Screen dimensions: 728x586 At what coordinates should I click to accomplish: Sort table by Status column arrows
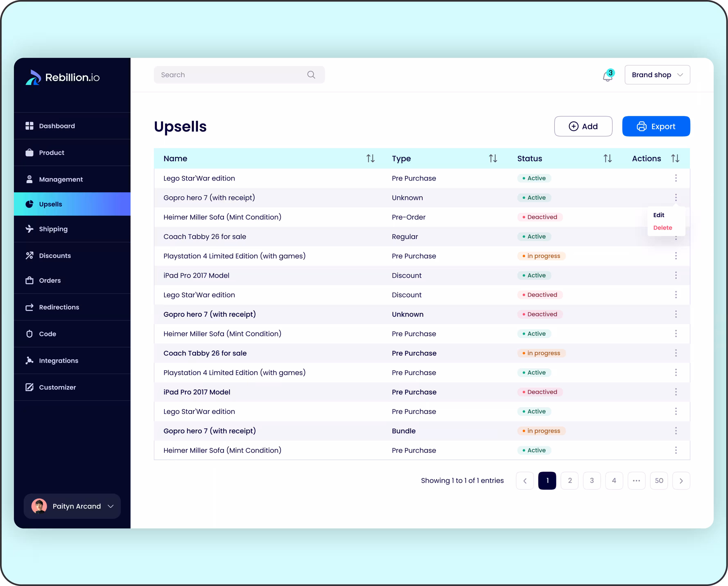point(607,158)
